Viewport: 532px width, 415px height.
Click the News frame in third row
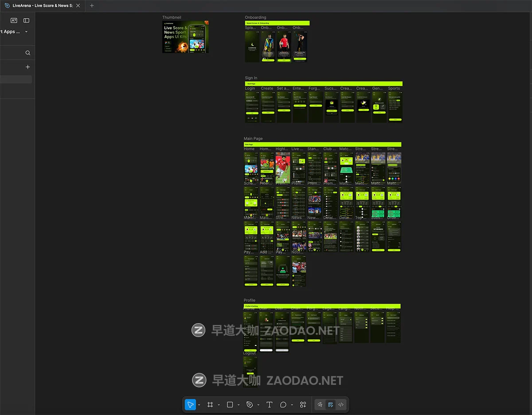coord(298,236)
